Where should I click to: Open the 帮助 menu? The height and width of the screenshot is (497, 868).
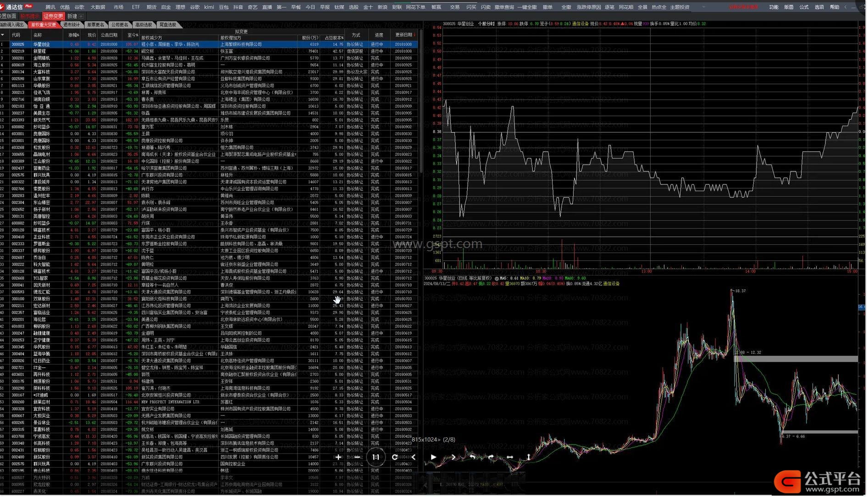(835, 7)
